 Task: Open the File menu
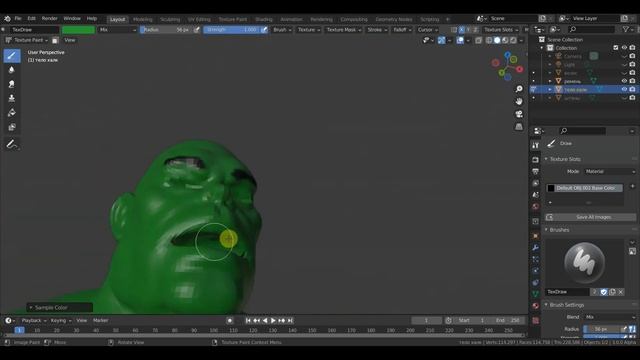coord(18,19)
